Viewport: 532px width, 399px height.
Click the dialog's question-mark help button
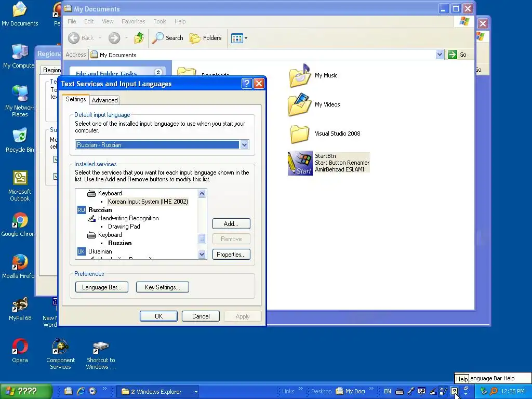click(x=247, y=84)
